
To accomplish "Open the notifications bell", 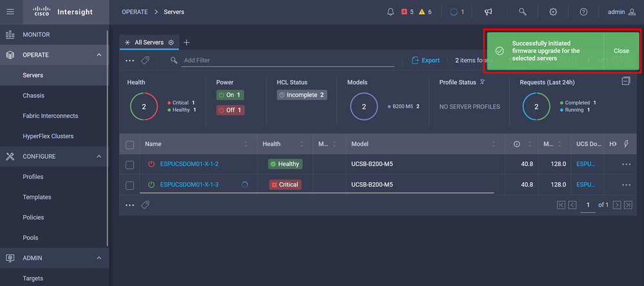I will coord(391,12).
